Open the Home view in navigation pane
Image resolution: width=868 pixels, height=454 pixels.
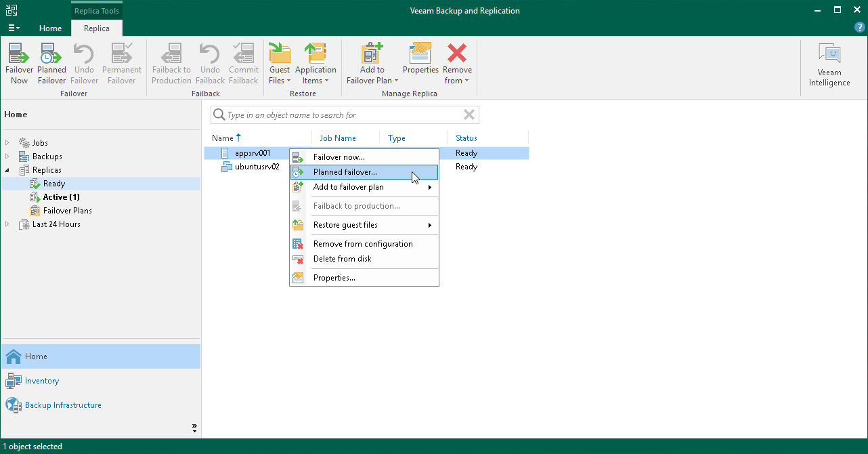[100, 356]
